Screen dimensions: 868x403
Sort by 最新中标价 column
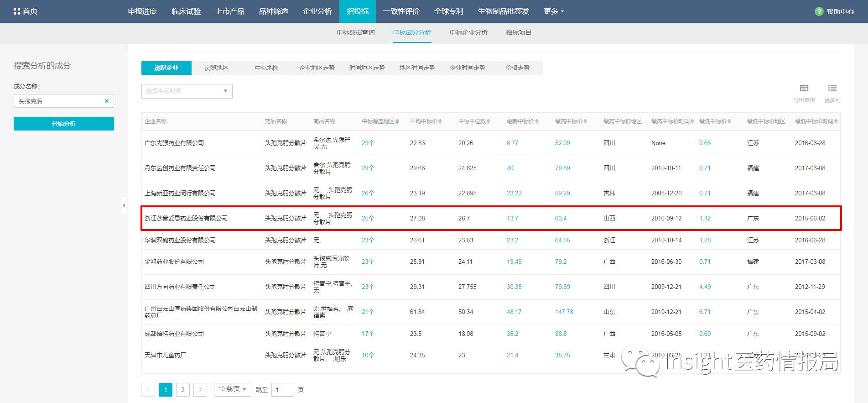(x=537, y=121)
